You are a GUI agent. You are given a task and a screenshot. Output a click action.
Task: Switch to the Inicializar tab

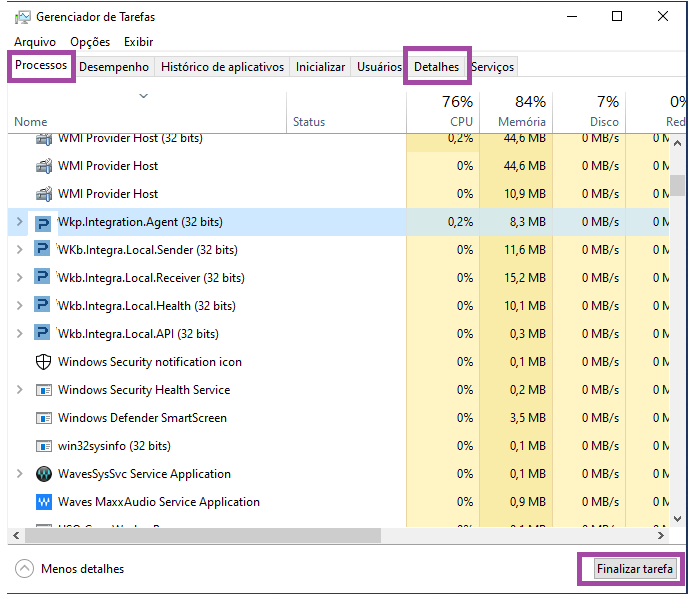click(320, 67)
